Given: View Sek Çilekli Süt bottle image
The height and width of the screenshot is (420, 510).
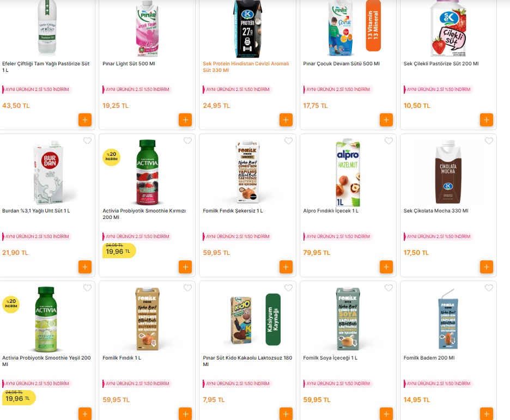Looking at the screenshot, I should pos(448,28).
